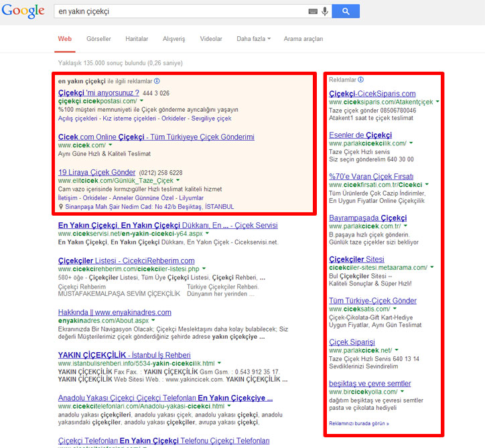Open dropdown arrow next to parlakcicek.com.tr
The height and width of the screenshot is (448, 485).
point(405,226)
